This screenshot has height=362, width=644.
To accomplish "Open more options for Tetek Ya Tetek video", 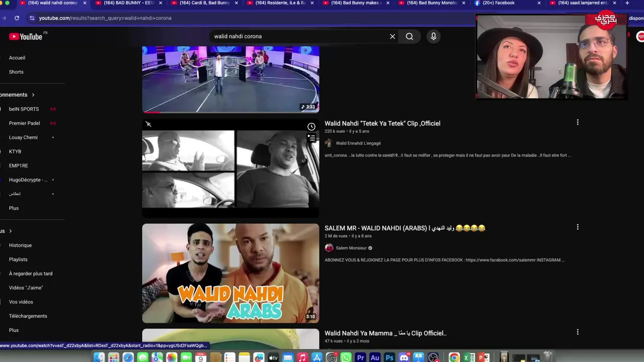I will point(578,122).
